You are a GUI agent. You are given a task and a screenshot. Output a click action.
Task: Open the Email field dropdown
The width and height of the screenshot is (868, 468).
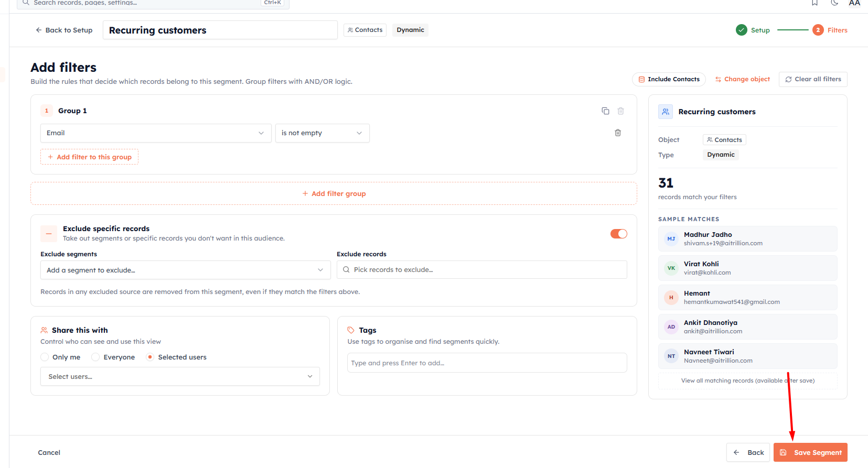pos(156,133)
